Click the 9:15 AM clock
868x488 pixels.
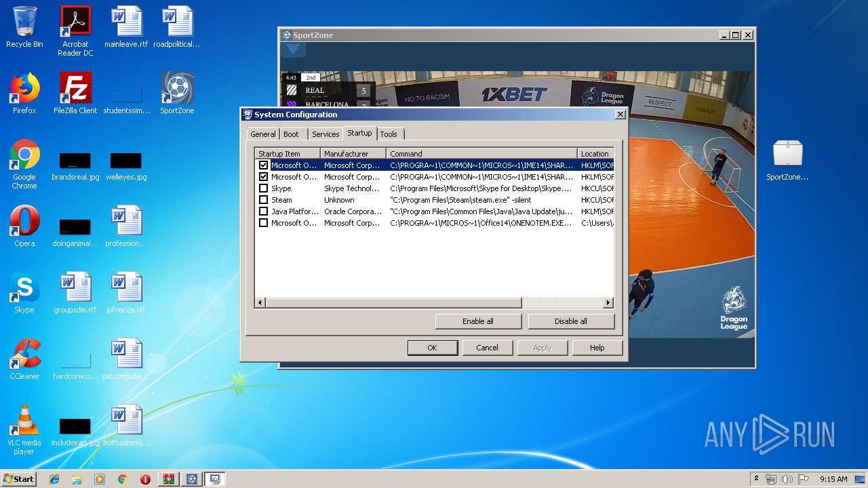tap(833, 479)
